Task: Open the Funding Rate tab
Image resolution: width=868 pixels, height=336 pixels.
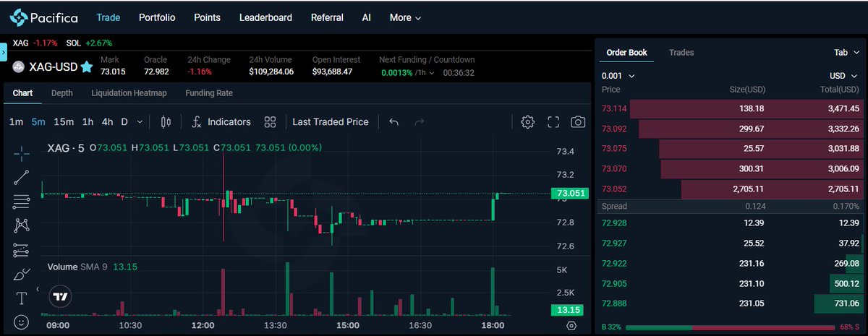Action: 209,93
